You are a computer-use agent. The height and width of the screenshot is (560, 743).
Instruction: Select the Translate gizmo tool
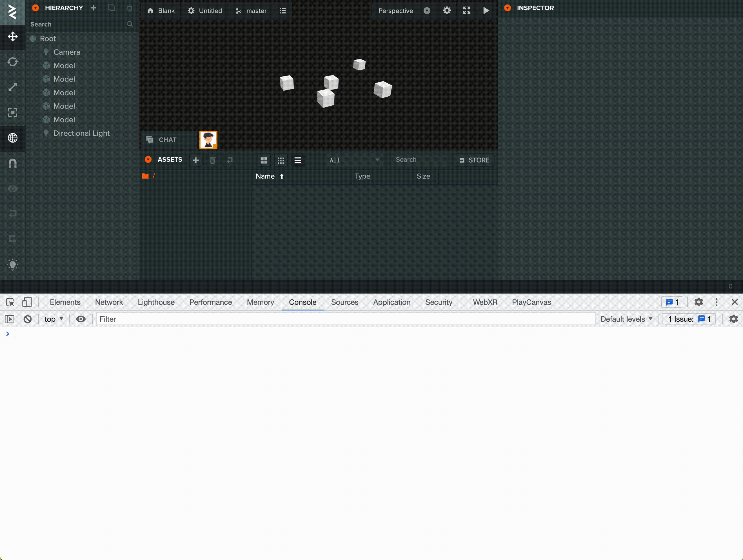pos(12,37)
